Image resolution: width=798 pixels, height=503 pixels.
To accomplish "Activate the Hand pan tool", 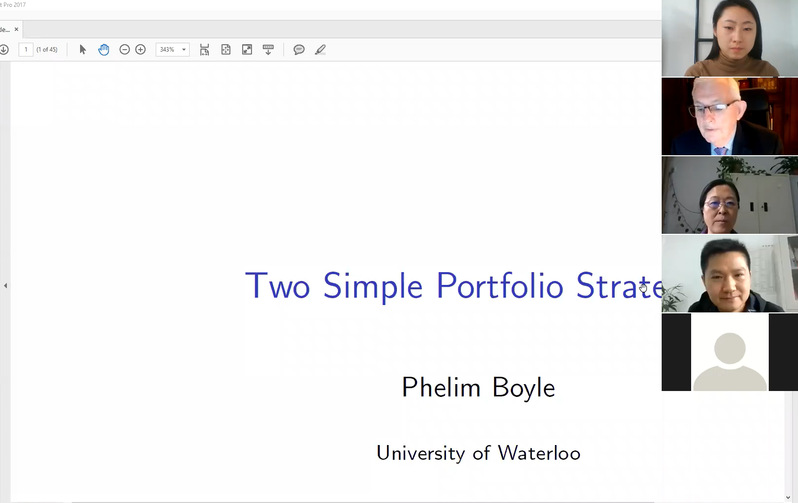I will point(103,49).
